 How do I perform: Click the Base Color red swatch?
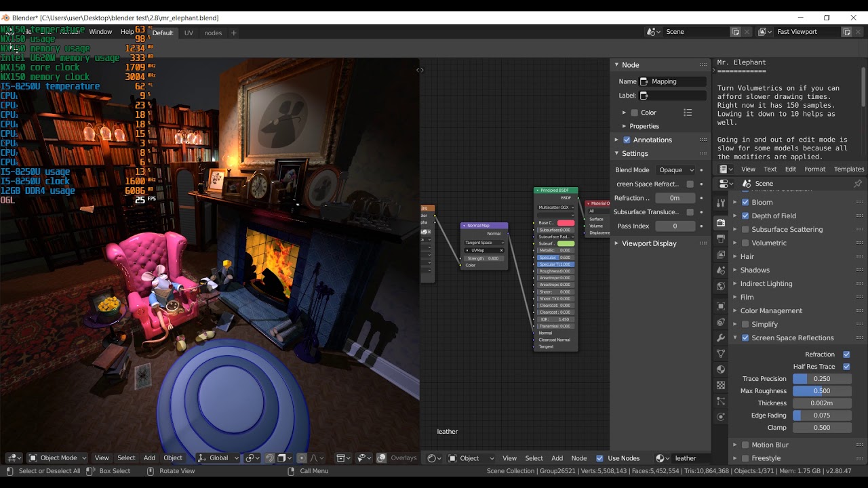point(566,223)
